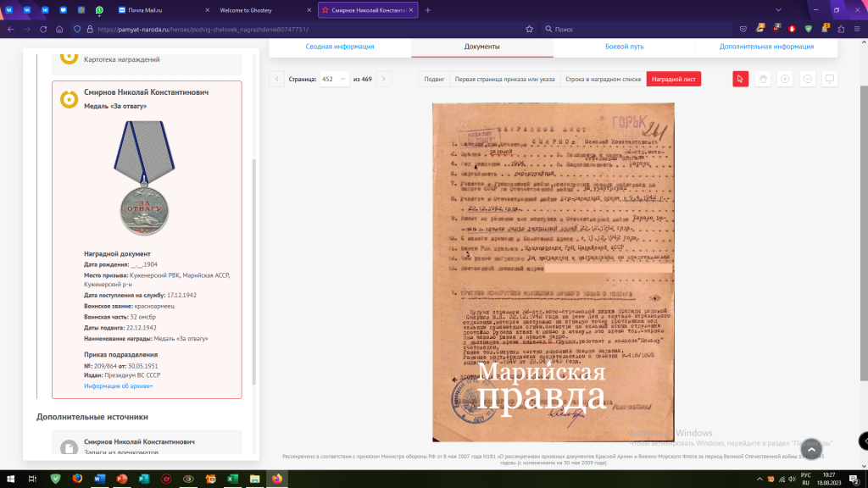Switch the document to fullscreen view
Image resolution: width=868 pixels, height=488 pixels.
pyautogui.click(x=829, y=79)
